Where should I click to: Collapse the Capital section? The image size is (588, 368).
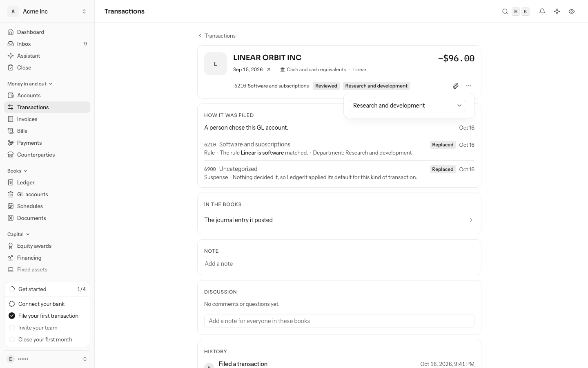coord(18,234)
